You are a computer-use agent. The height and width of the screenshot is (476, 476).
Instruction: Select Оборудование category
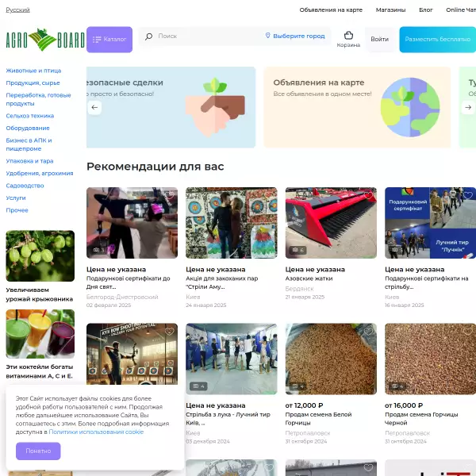pos(28,128)
